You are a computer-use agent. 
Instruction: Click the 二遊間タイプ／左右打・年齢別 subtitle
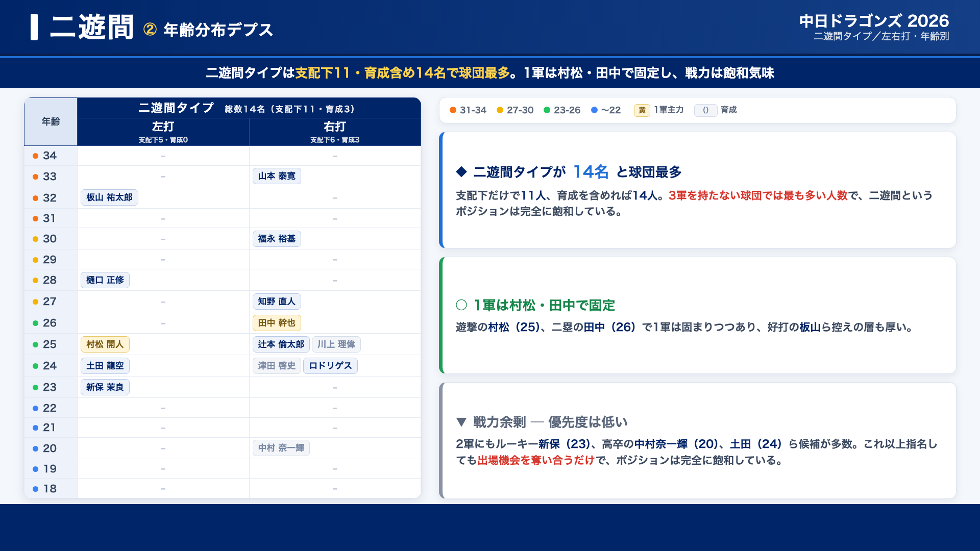881,36
